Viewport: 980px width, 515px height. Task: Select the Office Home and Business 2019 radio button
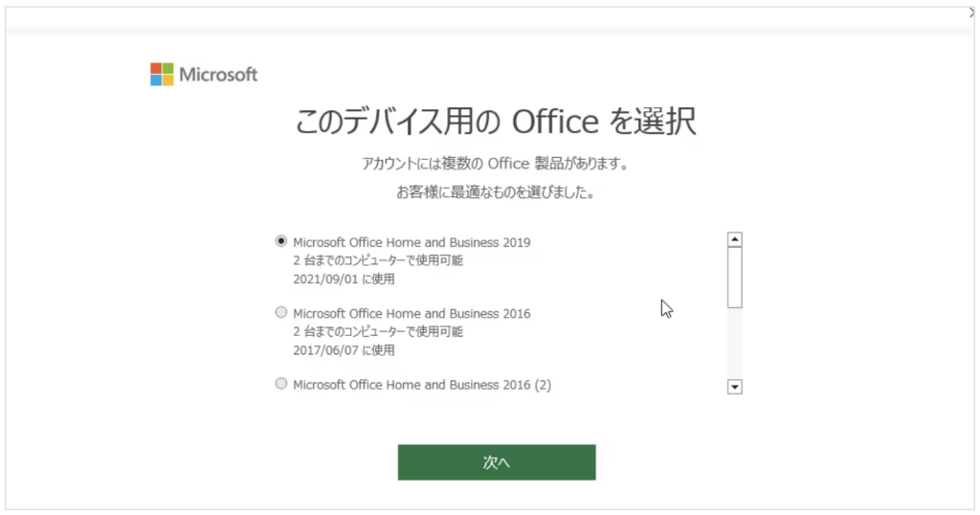(280, 241)
